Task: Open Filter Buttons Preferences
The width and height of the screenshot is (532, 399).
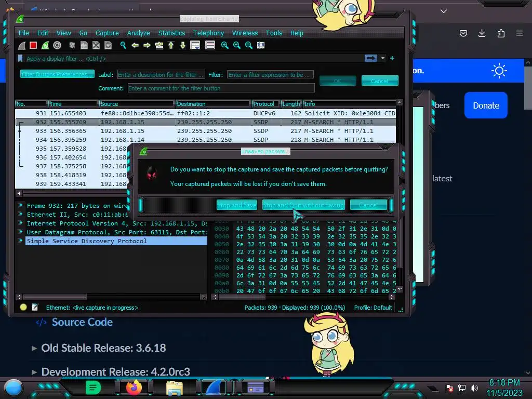Action: click(x=57, y=74)
